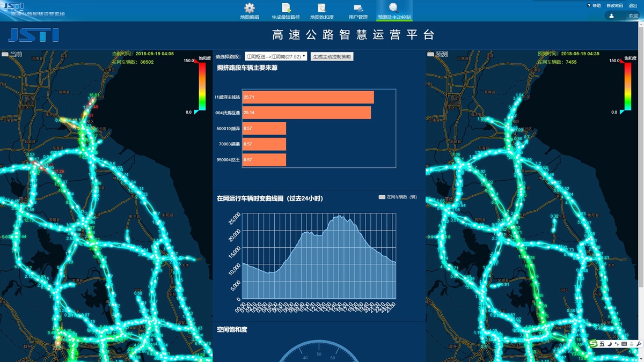Viewport: 644px width, 362px height.
Task: Click the Sogou input method S icon
Action: pos(594,344)
